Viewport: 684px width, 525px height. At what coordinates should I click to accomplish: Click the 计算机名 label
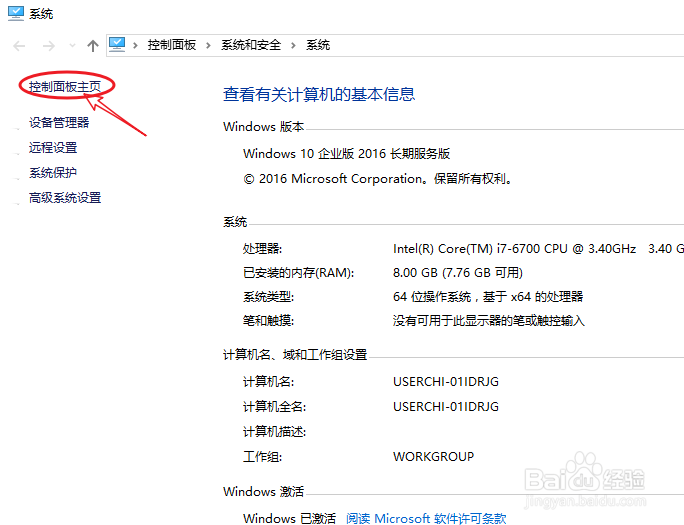268,382
